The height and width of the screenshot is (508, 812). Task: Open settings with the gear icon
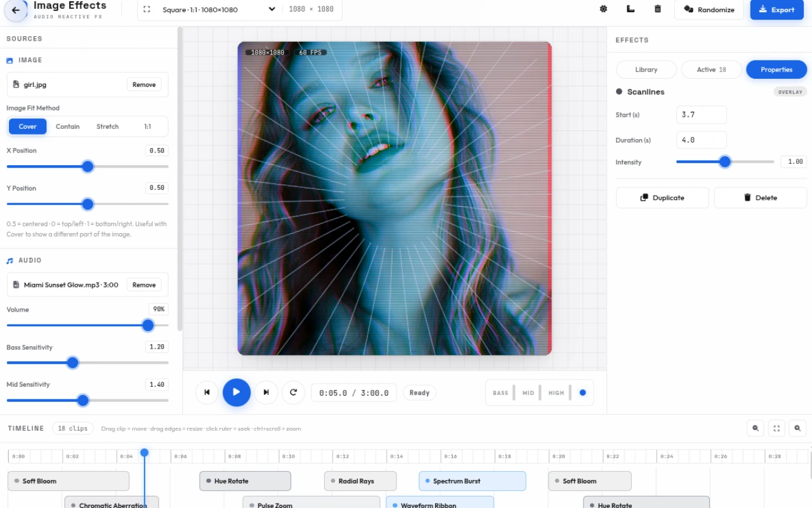coord(603,10)
